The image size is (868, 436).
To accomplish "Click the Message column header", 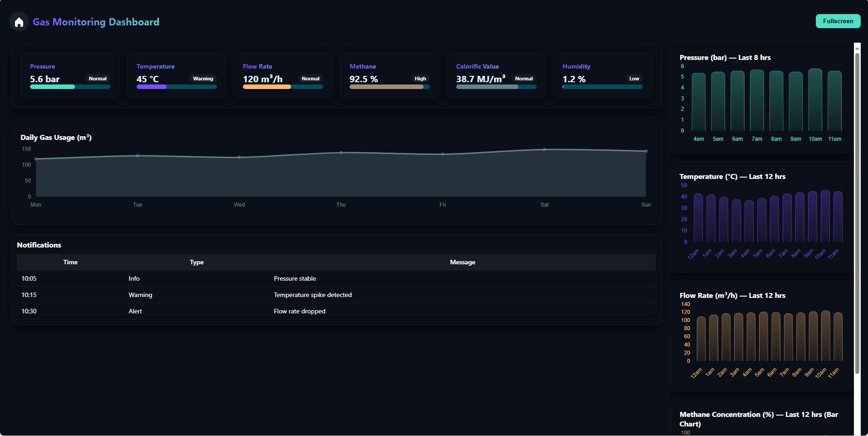I will (x=462, y=262).
